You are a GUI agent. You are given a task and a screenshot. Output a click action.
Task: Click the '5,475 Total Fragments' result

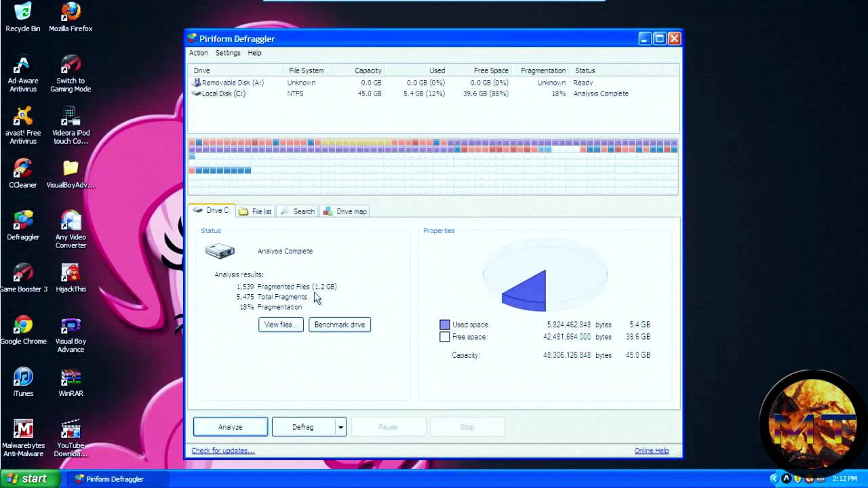(271, 297)
